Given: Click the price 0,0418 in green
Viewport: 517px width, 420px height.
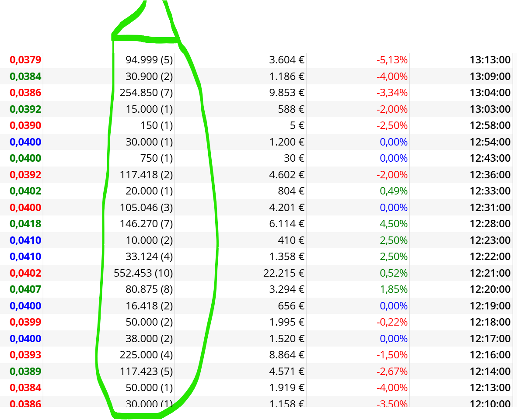Looking at the screenshot, I should coord(25,224).
